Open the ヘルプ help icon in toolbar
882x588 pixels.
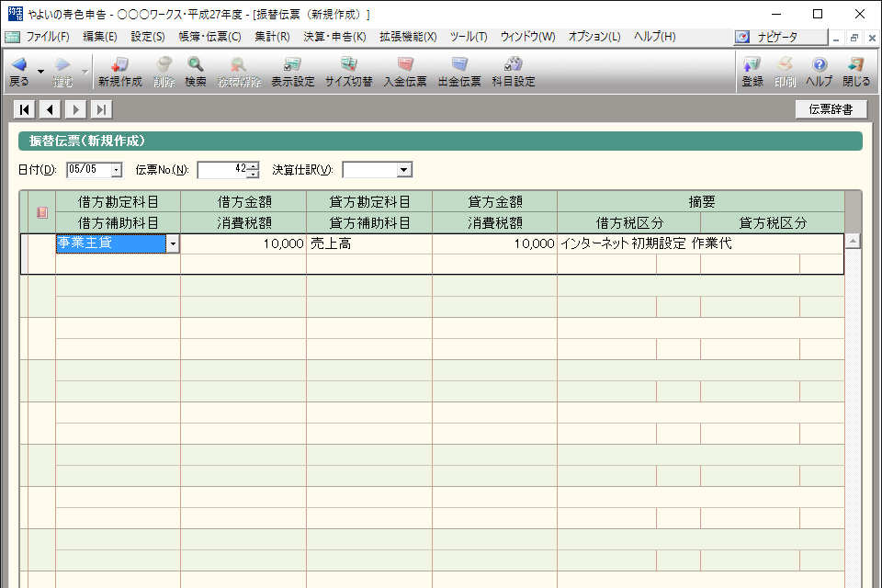(x=819, y=72)
